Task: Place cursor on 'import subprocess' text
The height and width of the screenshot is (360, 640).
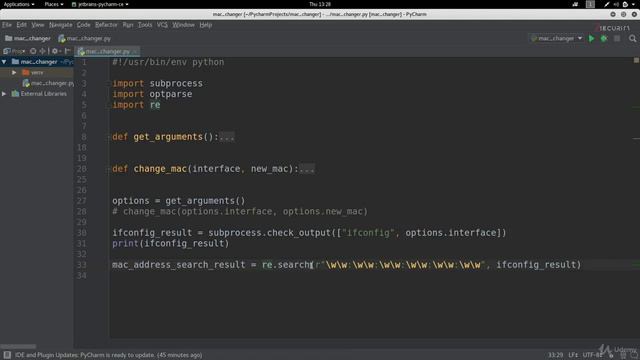Action: [158, 84]
